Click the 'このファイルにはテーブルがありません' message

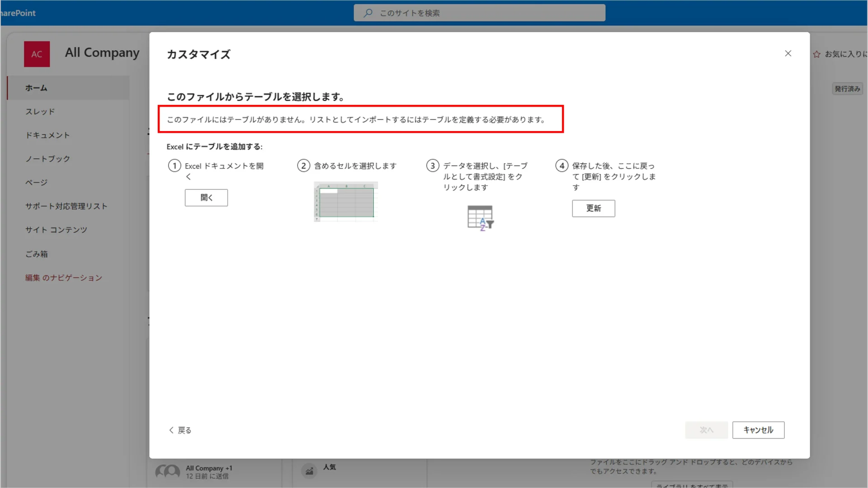click(x=356, y=119)
